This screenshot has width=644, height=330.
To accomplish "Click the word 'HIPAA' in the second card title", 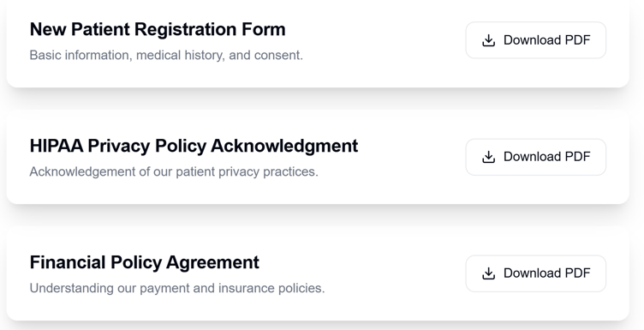I will (x=57, y=147).
